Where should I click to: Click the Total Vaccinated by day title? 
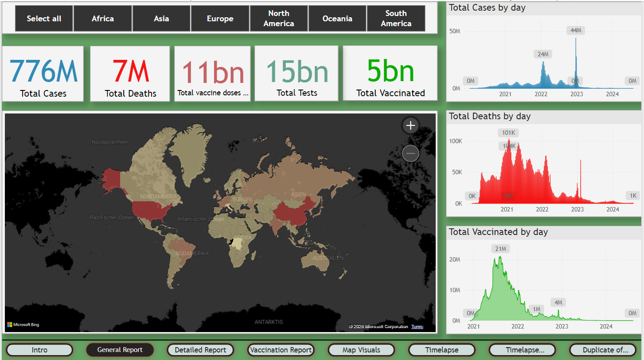(498, 232)
